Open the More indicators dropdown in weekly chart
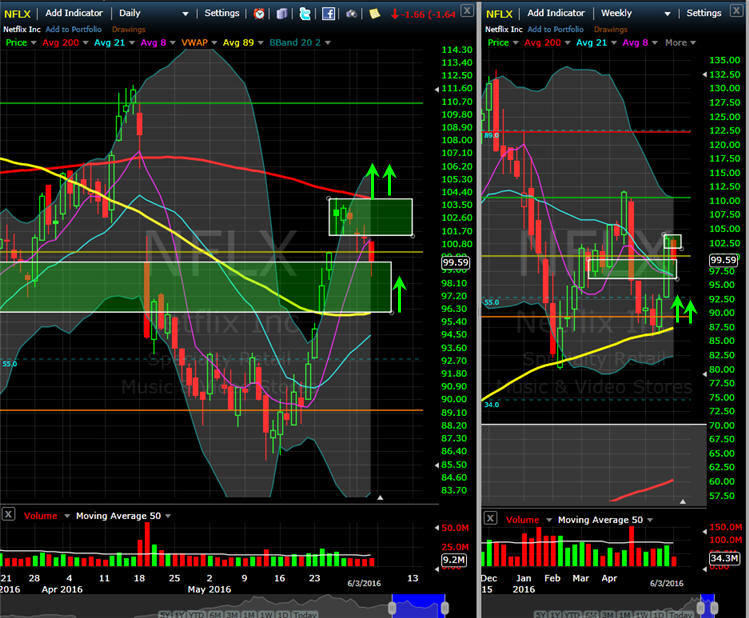Screen dimensions: 749x618 (681, 43)
